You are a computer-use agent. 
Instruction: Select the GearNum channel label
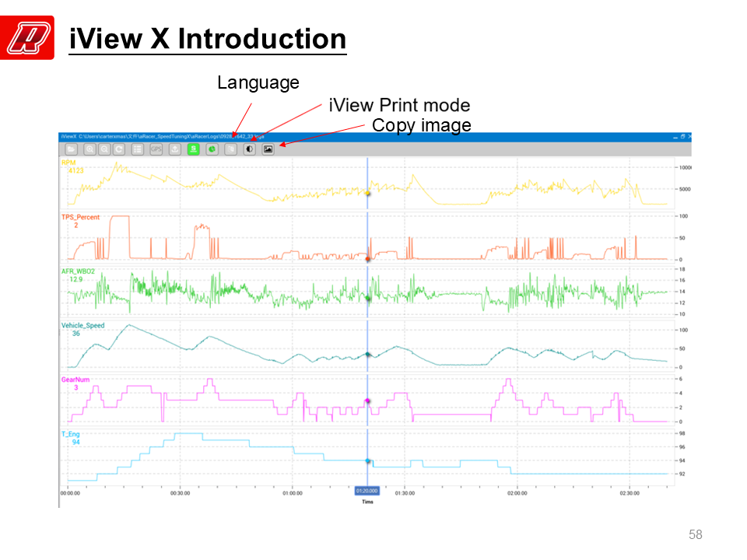[x=75, y=380]
